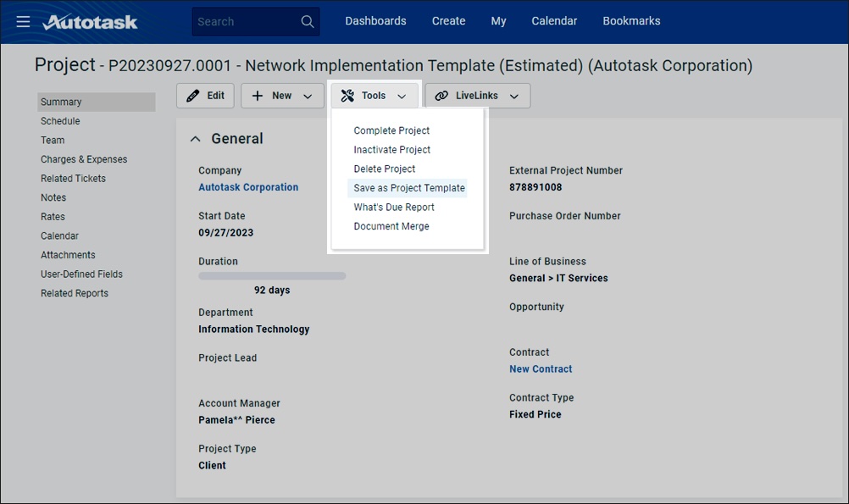The width and height of the screenshot is (849, 504).
Task: Click external number 878891008
Action: pyautogui.click(x=535, y=187)
